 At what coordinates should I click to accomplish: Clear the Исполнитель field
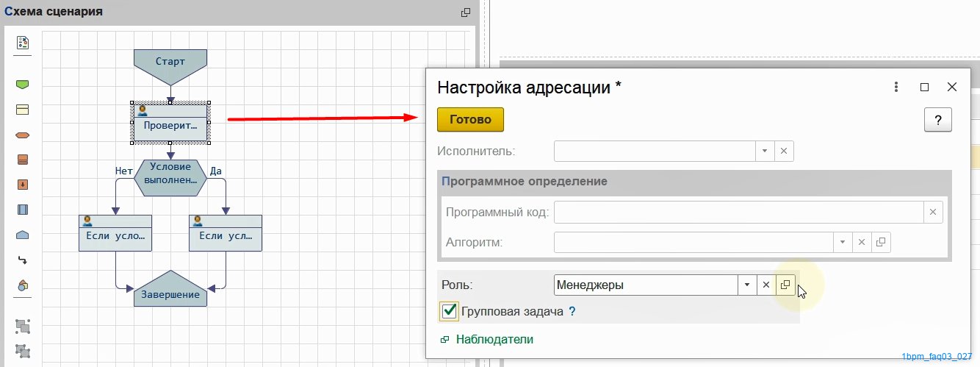pos(783,151)
